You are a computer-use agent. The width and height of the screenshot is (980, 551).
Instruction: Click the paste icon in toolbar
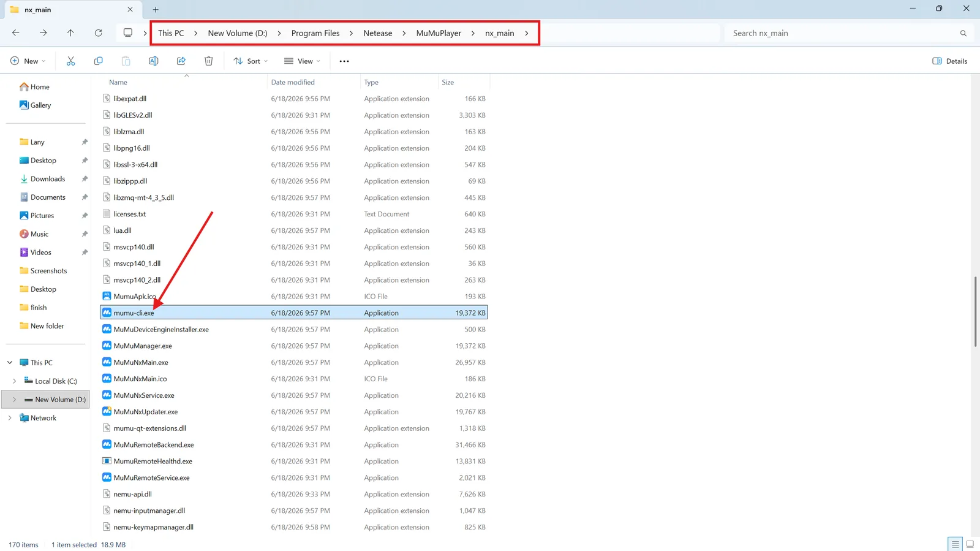(x=126, y=61)
